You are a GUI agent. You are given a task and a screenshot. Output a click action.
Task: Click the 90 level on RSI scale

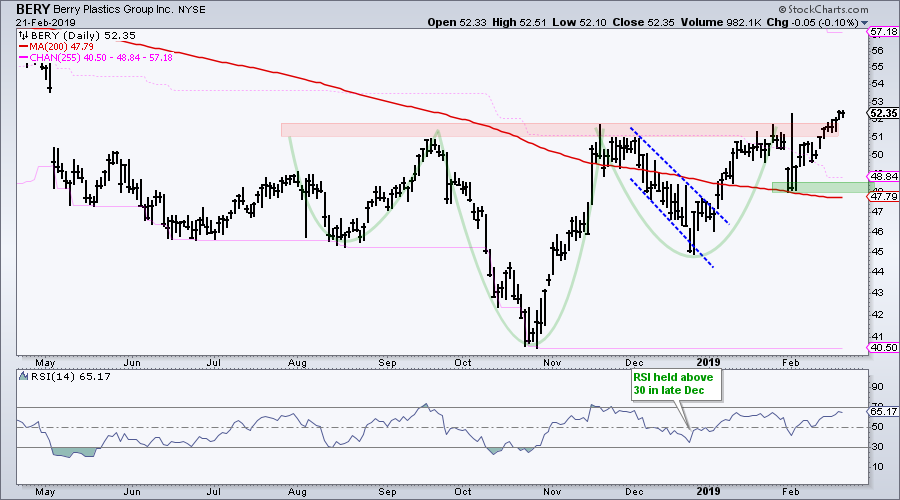pos(877,387)
